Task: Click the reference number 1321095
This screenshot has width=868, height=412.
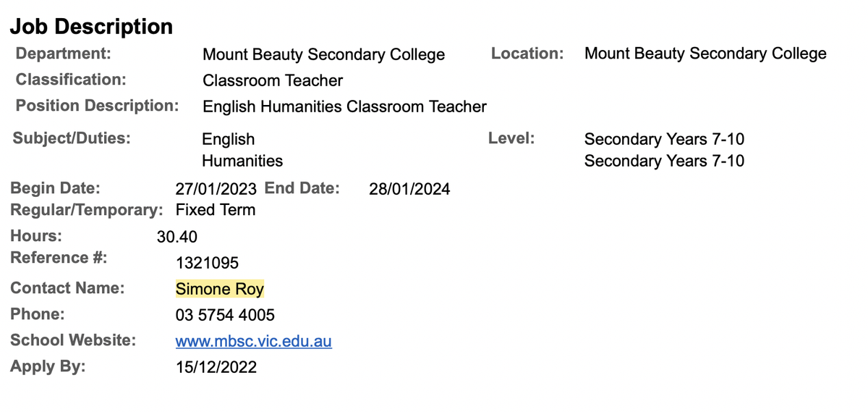Action: 207,263
